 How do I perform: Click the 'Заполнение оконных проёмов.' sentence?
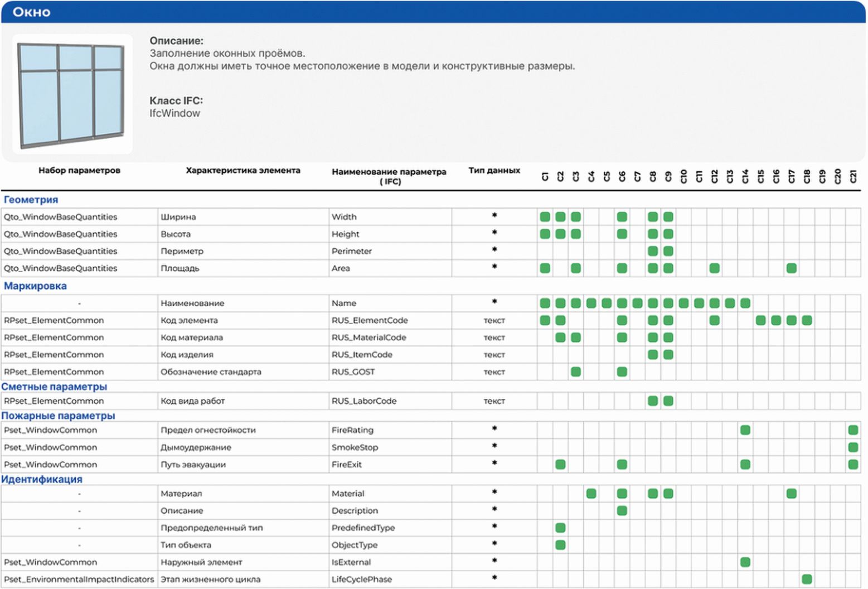(x=227, y=54)
